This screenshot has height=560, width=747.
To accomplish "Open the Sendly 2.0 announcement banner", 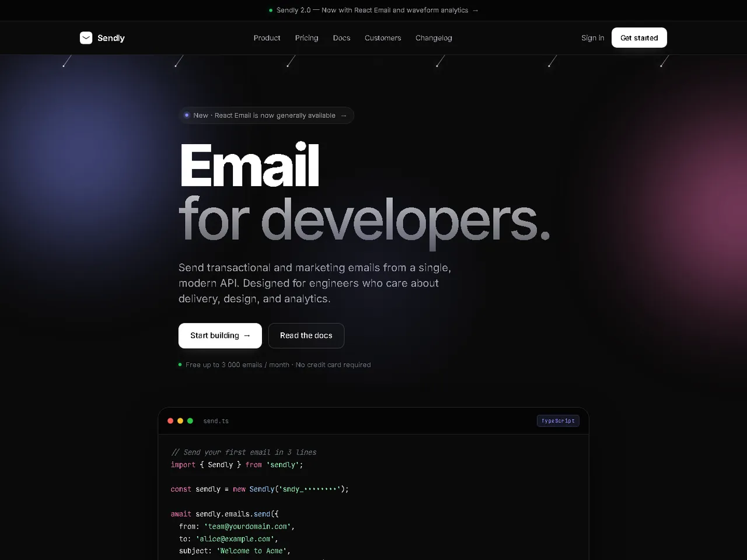I will [x=373, y=10].
